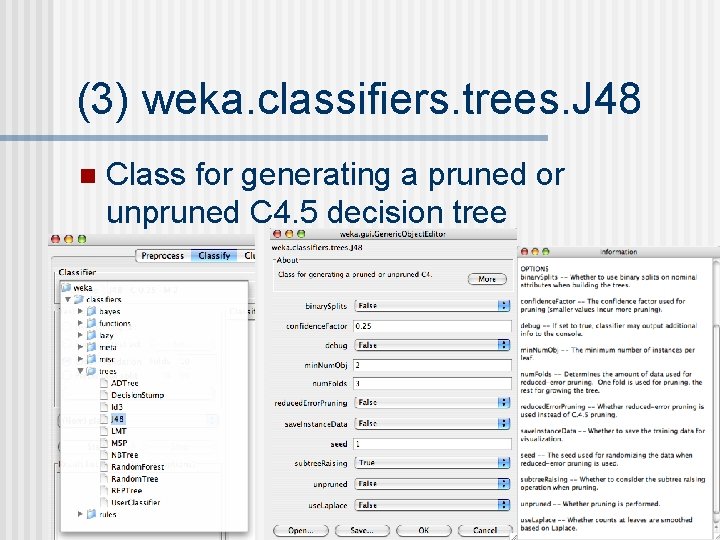Viewport: 720px width, 540px height.
Task: Click the misc folder icon
Action: click(x=91, y=359)
